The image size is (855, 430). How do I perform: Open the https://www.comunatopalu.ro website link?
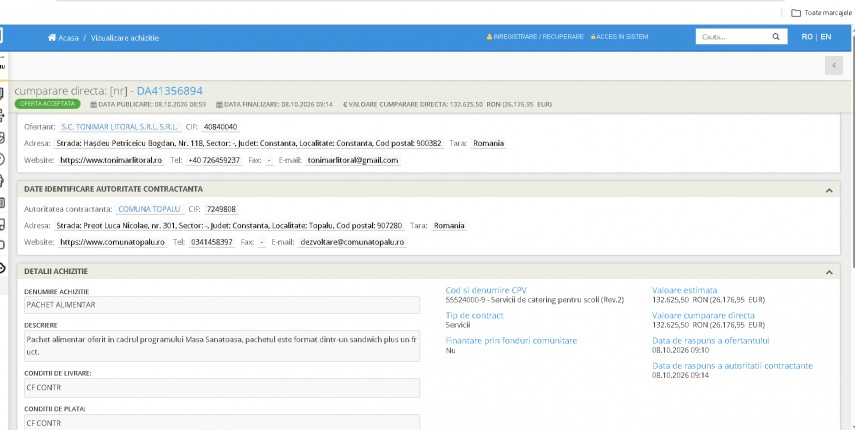pyautogui.click(x=112, y=242)
